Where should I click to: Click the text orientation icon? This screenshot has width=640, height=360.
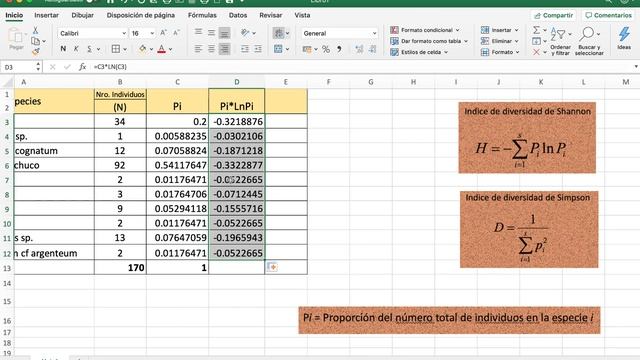(x=245, y=33)
